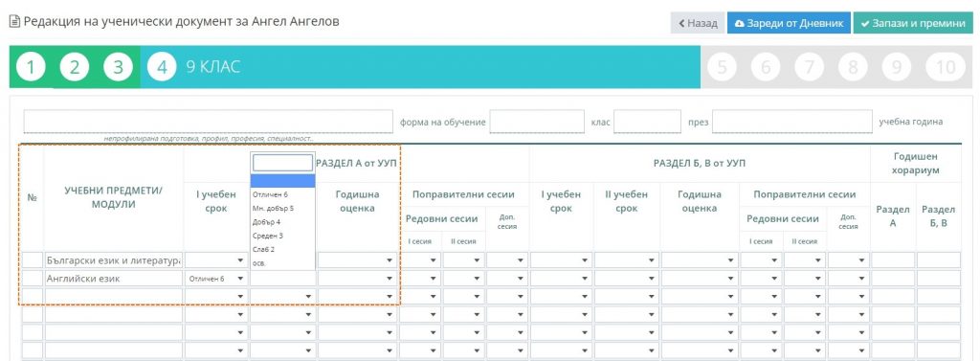
Task: Jump to step 7 circle
Action: tap(810, 67)
